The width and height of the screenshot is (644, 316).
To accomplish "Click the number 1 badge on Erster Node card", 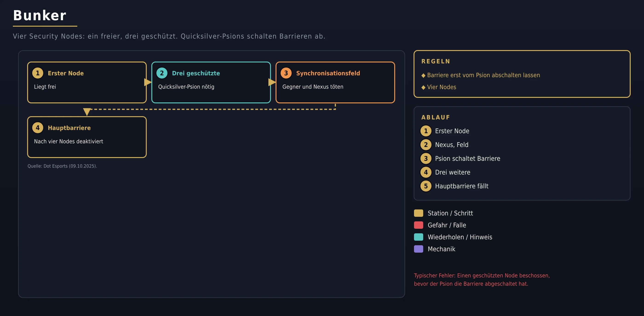I will tap(38, 73).
